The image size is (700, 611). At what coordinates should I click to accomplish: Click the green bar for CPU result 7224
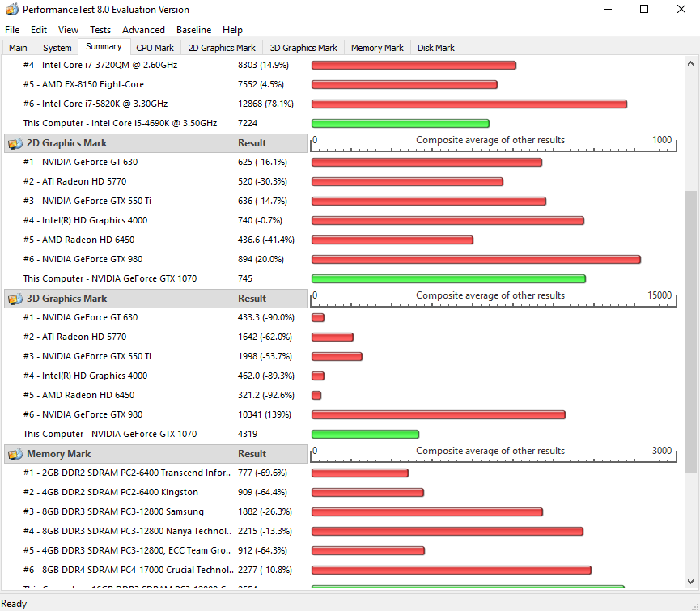(x=401, y=123)
